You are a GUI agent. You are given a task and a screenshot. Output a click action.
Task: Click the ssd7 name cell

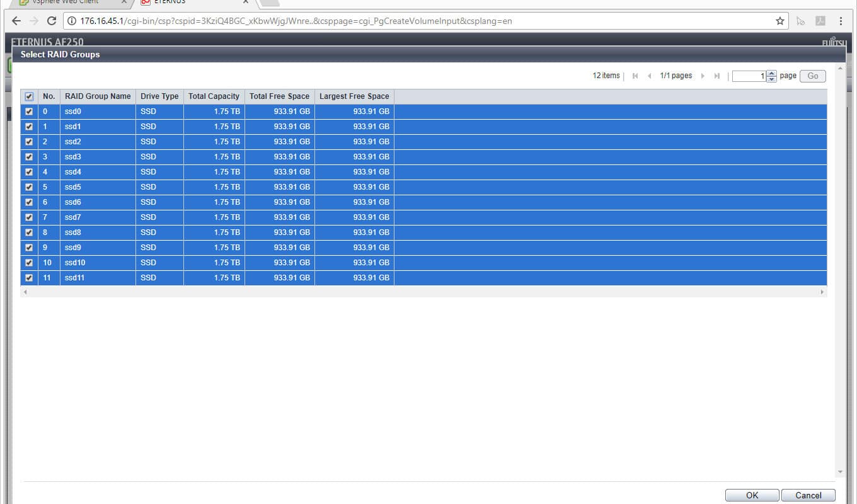(x=98, y=217)
